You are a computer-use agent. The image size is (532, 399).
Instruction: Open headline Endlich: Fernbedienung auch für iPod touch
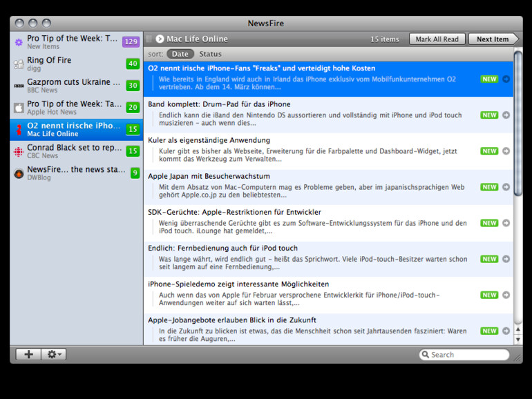coord(222,248)
